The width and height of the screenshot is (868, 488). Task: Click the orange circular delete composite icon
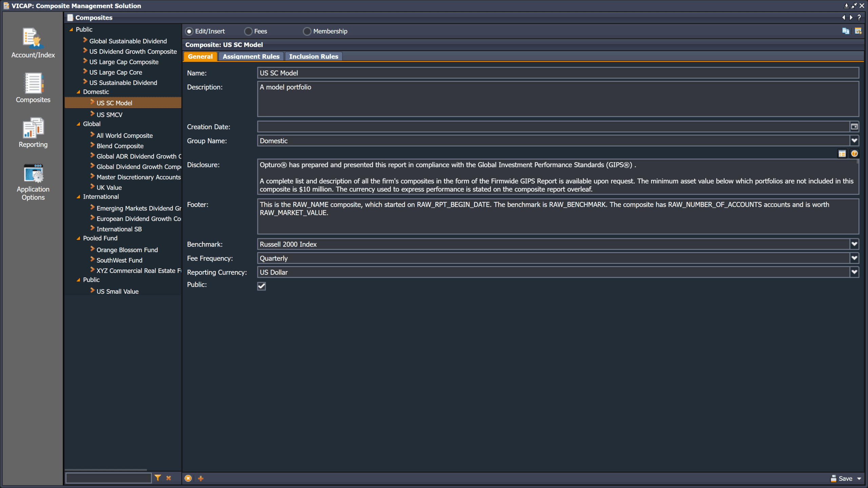188,478
